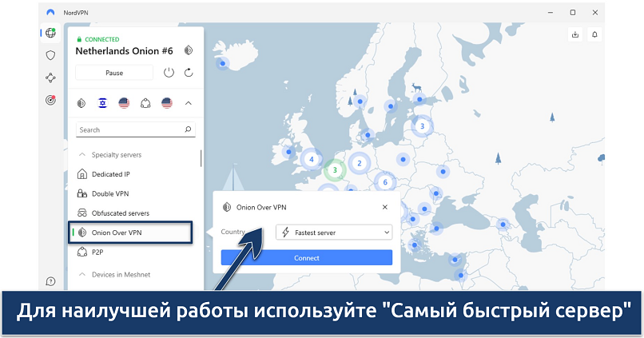The image size is (644, 338).
Task: Click the globe VPN sidebar icon
Action: pos(51,33)
